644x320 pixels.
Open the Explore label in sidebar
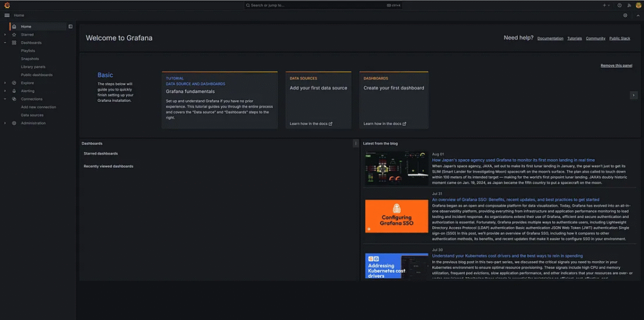coord(28,83)
